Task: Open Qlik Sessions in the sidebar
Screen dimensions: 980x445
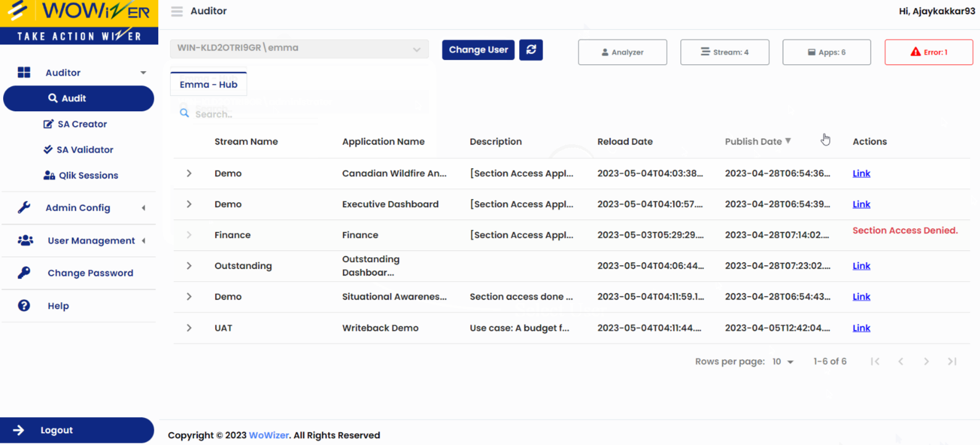Action: pyautogui.click(x=80, y=176)
